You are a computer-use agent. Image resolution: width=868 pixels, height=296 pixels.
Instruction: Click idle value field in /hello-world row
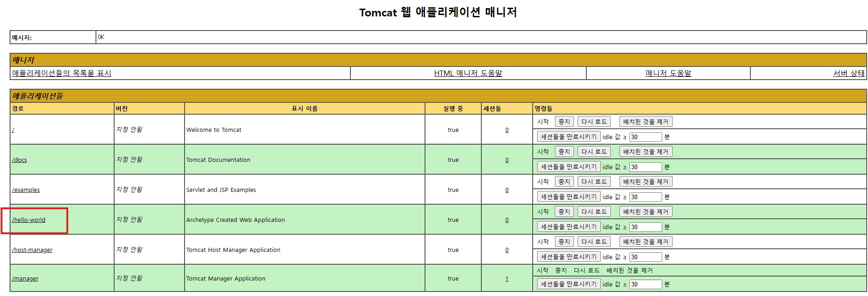(645, 227)
